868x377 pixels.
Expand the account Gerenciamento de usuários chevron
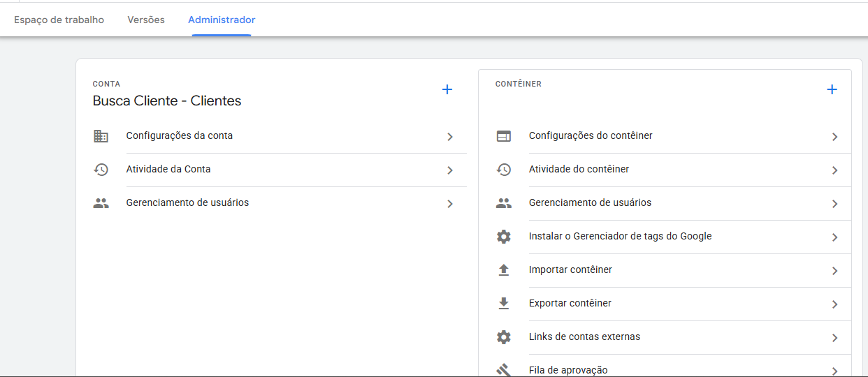point(450,204)
